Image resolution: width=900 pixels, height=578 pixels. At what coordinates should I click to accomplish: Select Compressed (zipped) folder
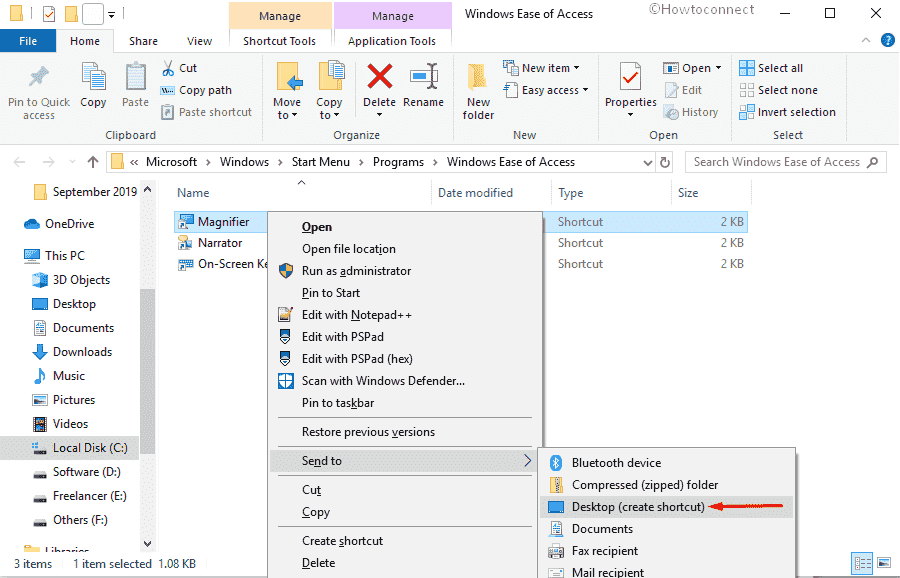click(645, 485)
